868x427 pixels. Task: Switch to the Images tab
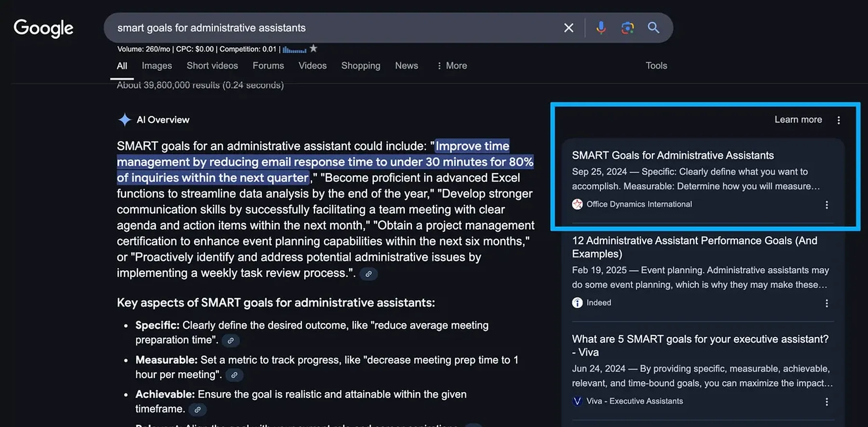(x=157, y=66)
